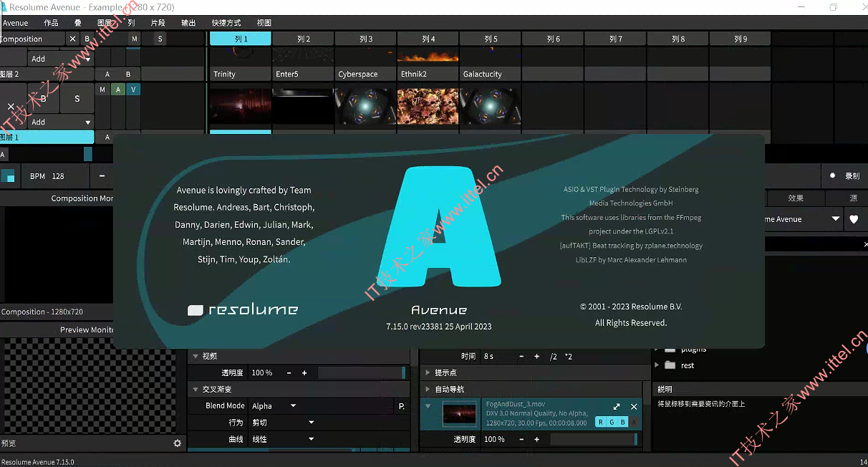Image resolution: width=868 pixels, height=467 pixels.
Task: Bypass layer 2 with large B button
Action: pos(43,99)
